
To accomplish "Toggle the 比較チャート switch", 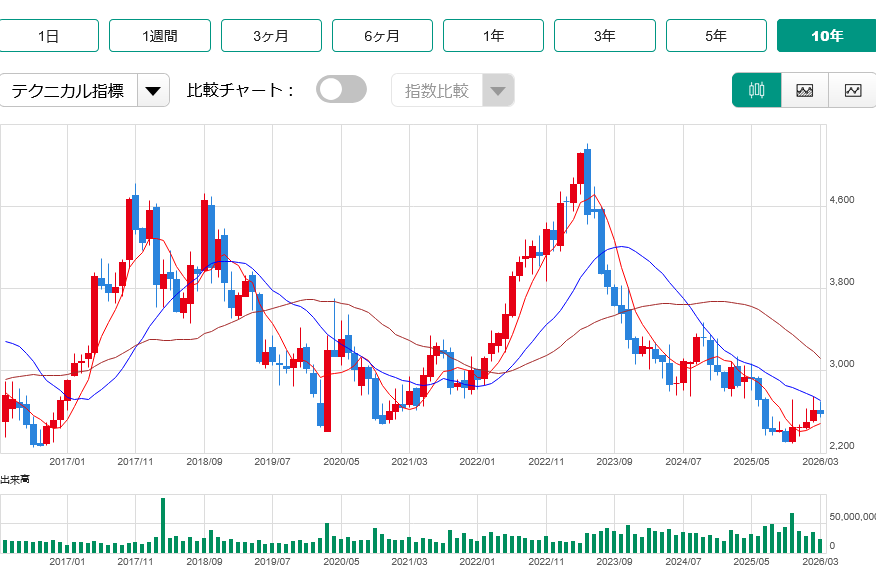I will point(342,90).
